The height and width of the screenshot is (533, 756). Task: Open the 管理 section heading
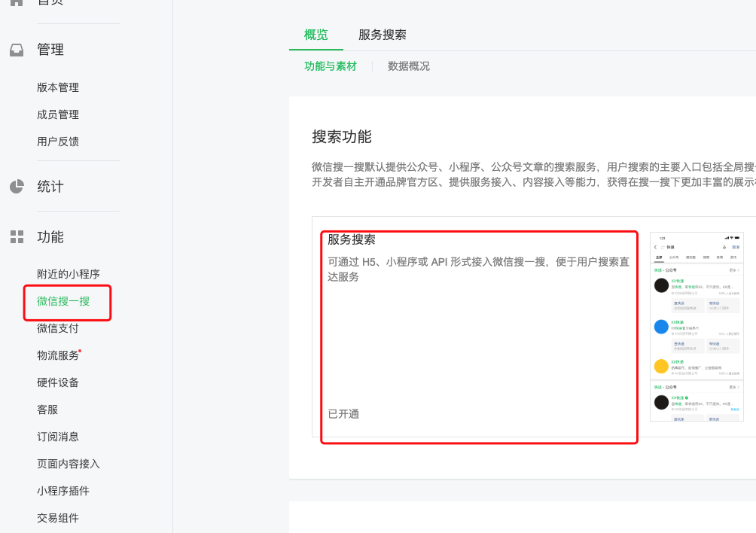(50, 50)
